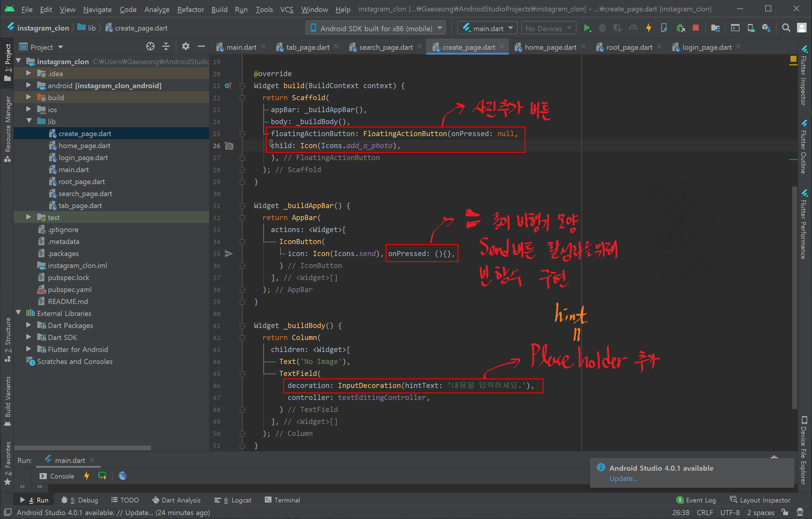Expand the Dart SDK library node
The width and height of the screenshot is (812, 519).
click(29, 337)
